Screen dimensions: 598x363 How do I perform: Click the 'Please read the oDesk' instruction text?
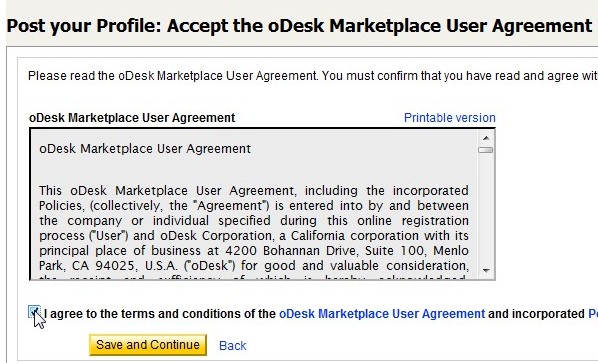pyautogui.click(x=313, y=76)
